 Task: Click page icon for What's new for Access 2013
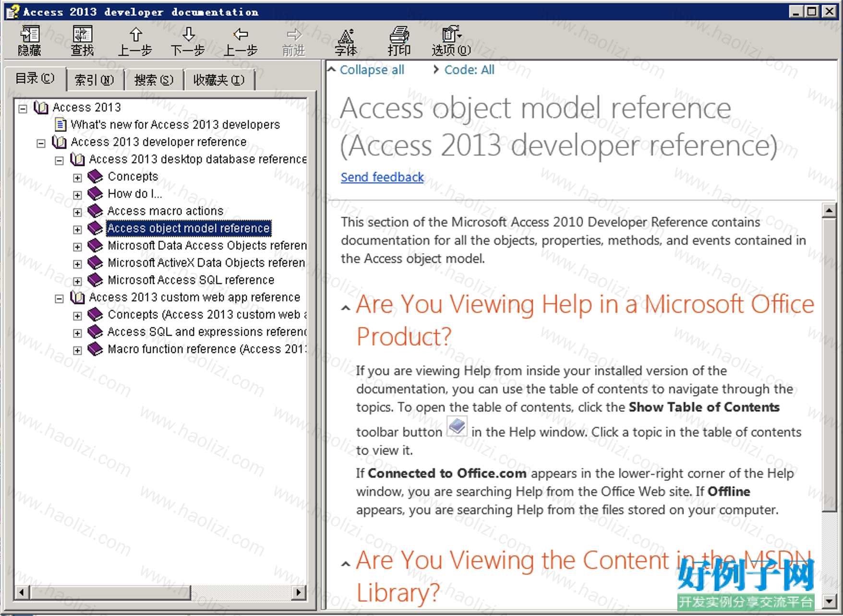[x=60, y=125]
